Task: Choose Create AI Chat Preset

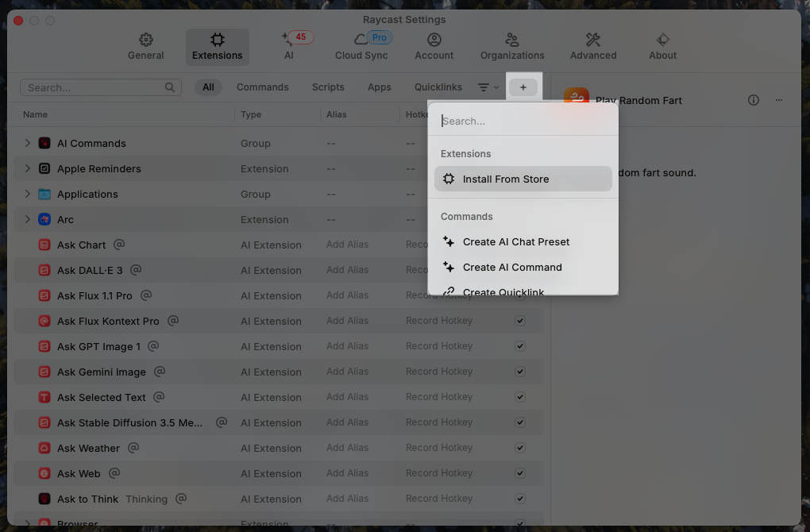Action: coord(523,241)
